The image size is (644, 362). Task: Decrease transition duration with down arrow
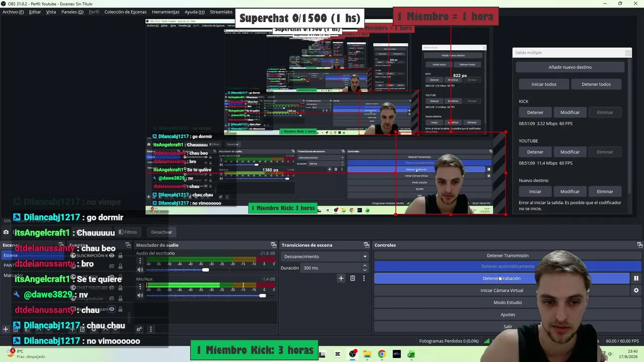pyautogui.click(x=365, y=270)
